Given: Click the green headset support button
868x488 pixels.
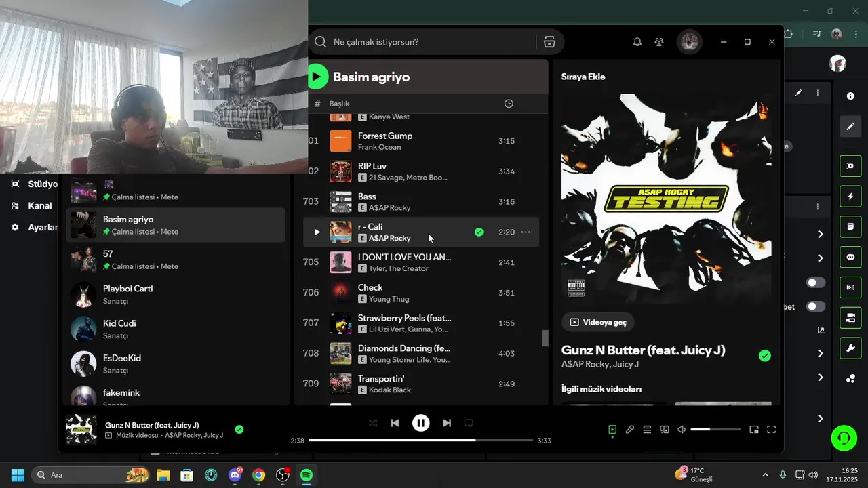Looking at the screenshot, I should pos(844,438).
